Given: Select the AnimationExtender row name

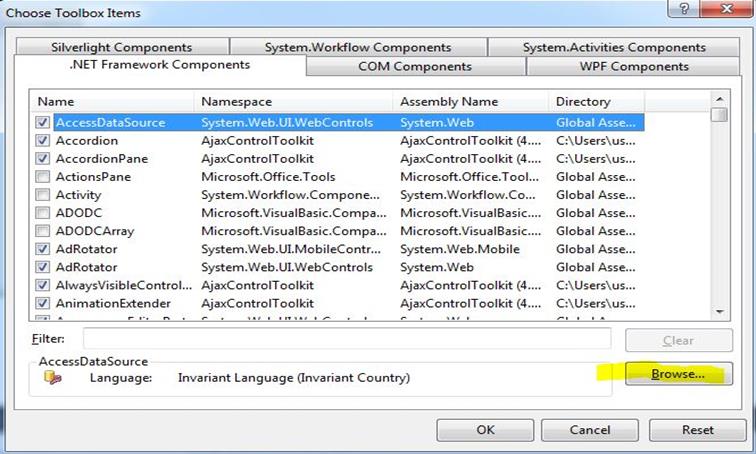Looking at the screenshot, I should click(x=113, y=303).
